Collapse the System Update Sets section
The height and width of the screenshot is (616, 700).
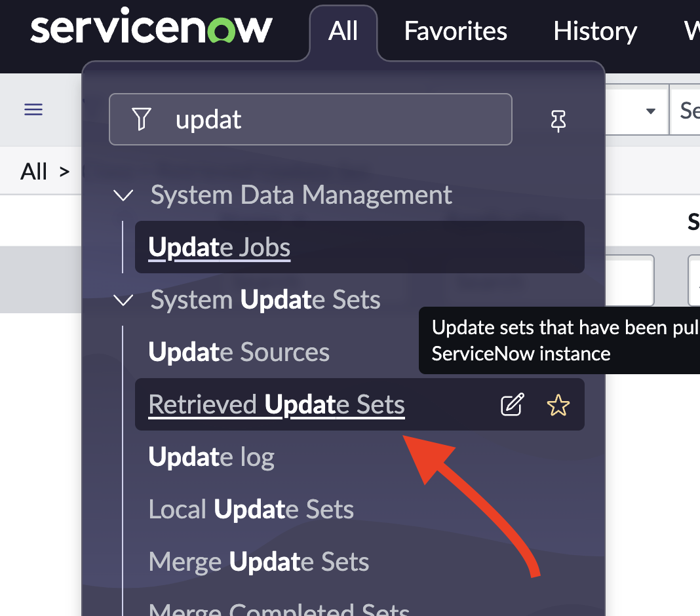(123, 300)
